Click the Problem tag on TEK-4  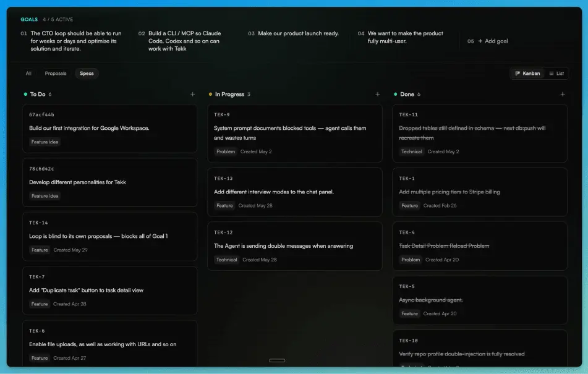click(x=411, y=260)
